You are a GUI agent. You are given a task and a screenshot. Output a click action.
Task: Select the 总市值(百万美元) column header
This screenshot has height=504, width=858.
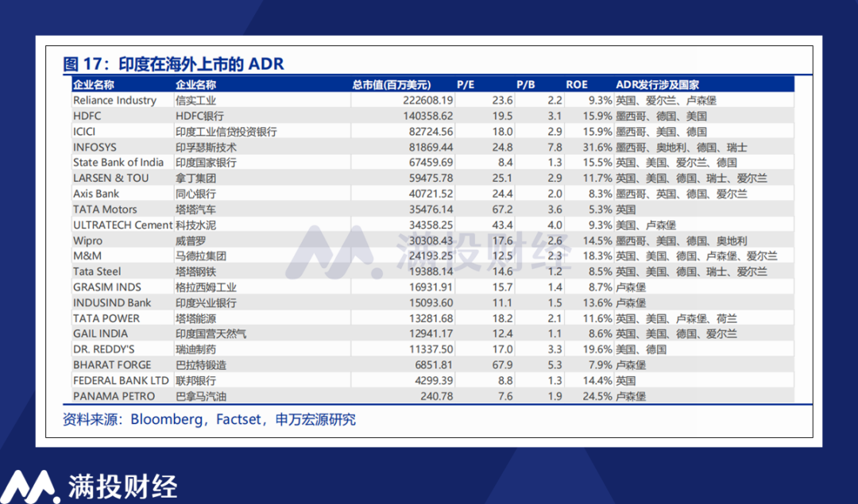[391, 85]
